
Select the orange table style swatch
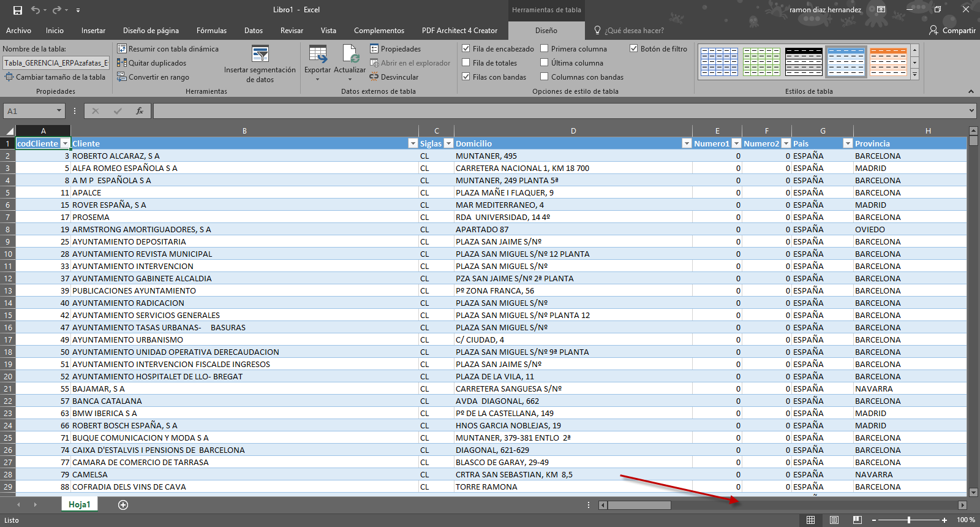point(888,61)
